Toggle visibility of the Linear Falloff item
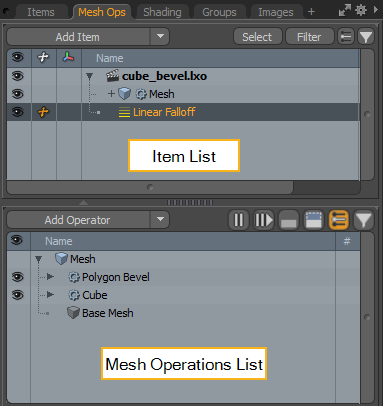Viewport: 383px width, 406px height. (x=18, y=112)
